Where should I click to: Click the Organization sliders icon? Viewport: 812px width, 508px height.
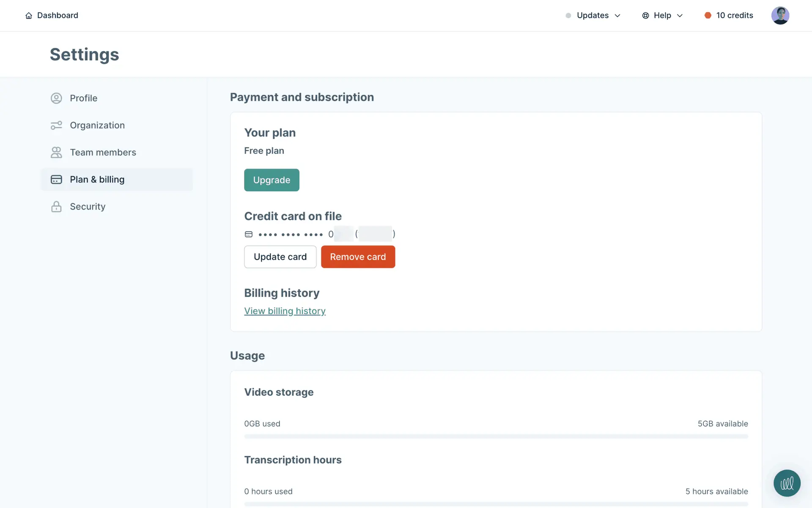click(56, 125)
